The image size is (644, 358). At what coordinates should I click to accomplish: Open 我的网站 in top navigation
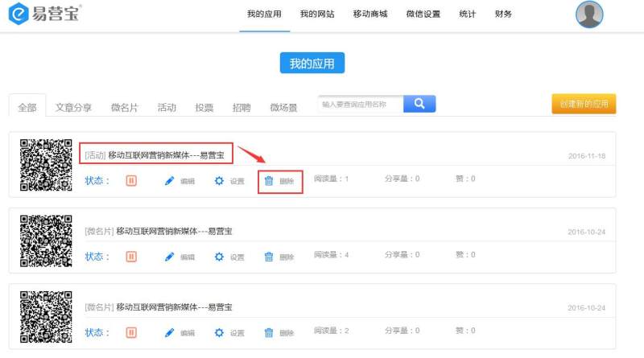317,14
